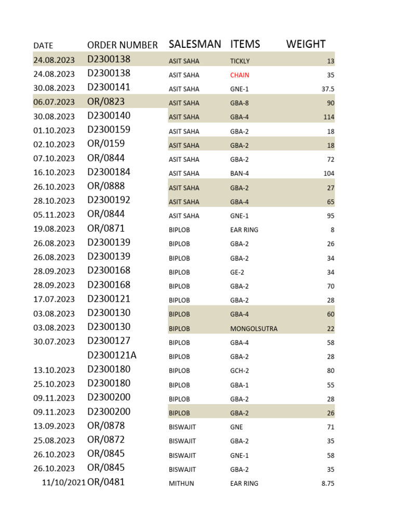Select the red CHAIN item cell
Screen dimensions: 399x532
240,75
